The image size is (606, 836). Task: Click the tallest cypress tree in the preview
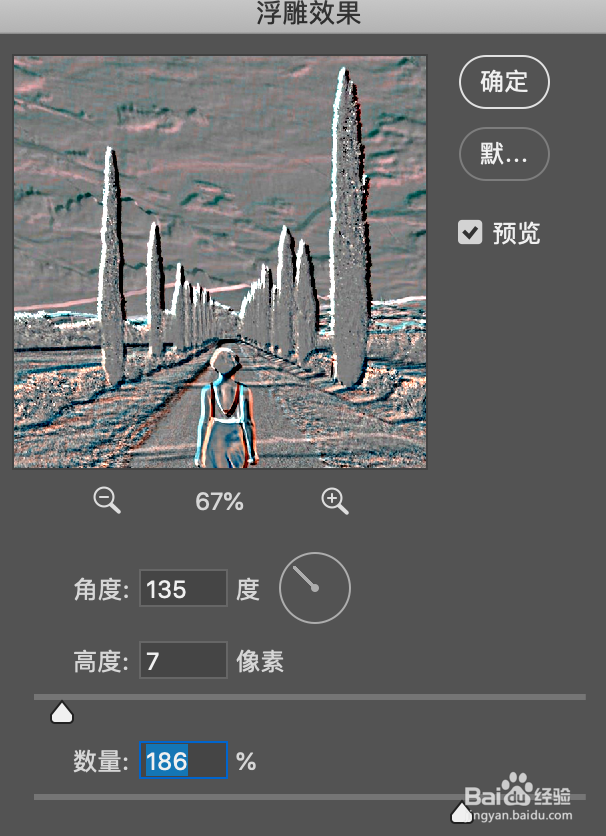pos(349,227)
